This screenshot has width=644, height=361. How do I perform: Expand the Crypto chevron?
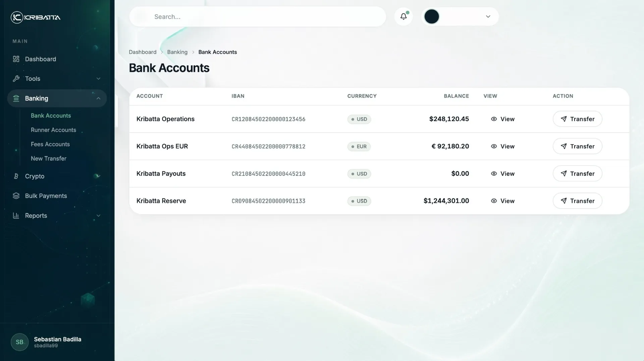click(98, 176)
